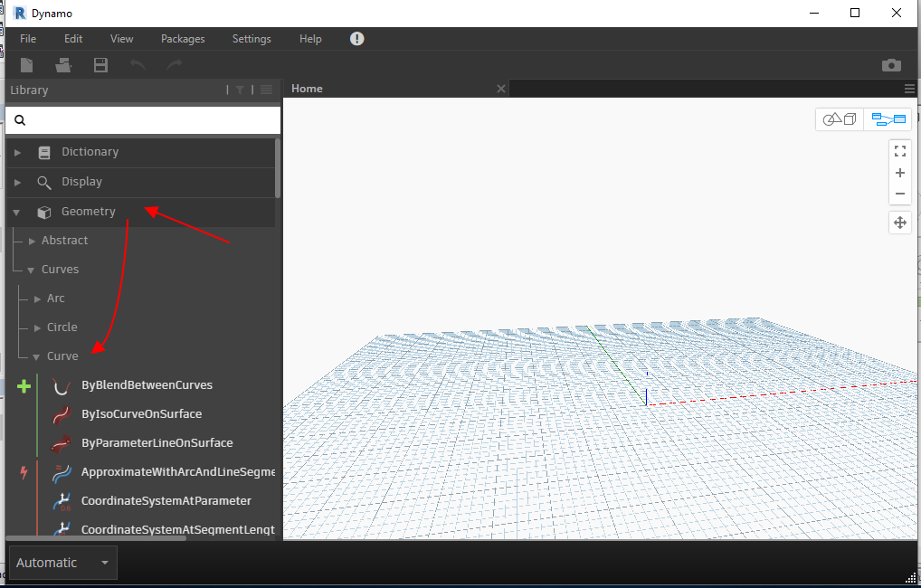Click the Undo arrow icon
The width and height of the screenshot is (921, 588).
click(x=138, y=65)
